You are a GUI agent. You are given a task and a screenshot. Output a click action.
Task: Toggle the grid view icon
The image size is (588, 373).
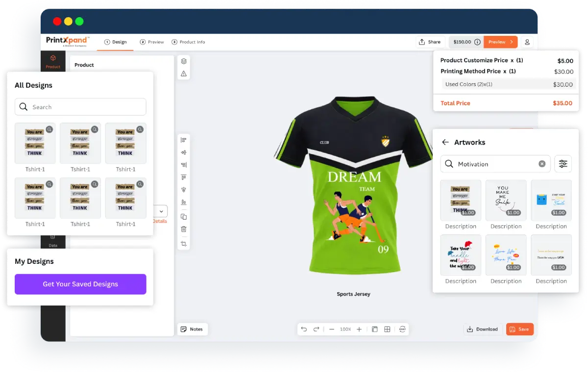(387, 329)
